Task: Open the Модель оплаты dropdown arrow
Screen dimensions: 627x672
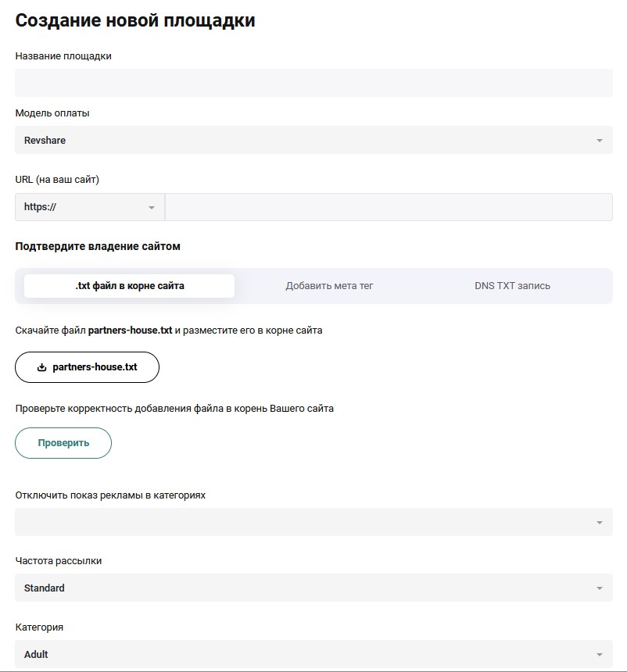Action: click(x=599, y=141)
